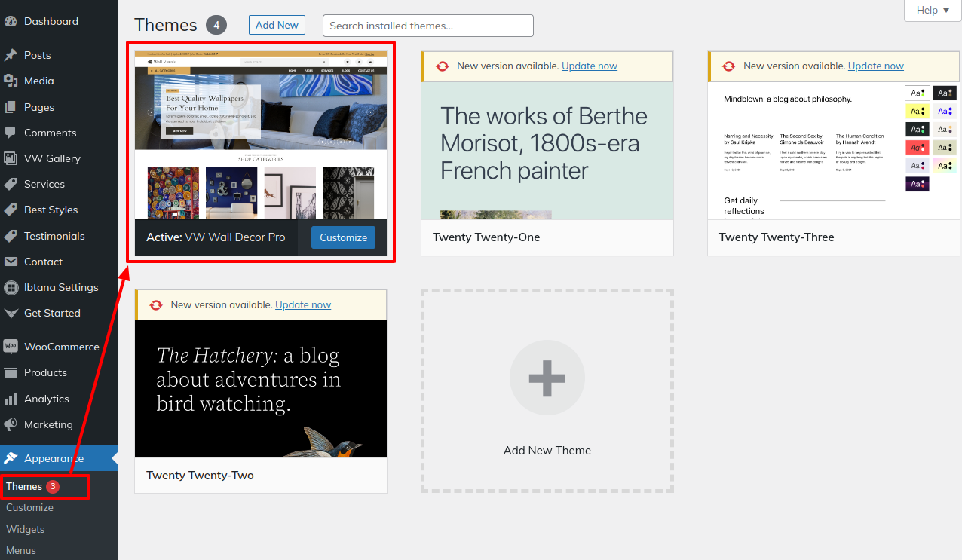Open the Appearance menu section
The image size is (962, 560).
[54, 458]
